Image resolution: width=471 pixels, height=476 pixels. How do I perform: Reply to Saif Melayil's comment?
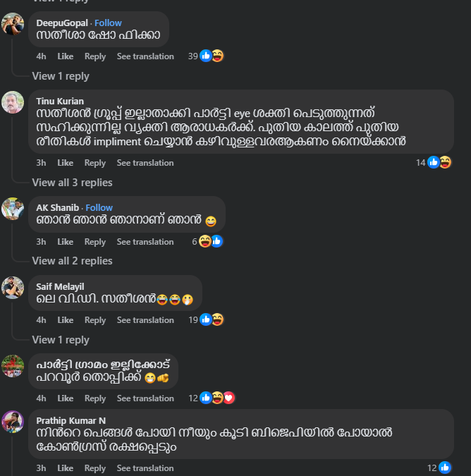[95, 320]
